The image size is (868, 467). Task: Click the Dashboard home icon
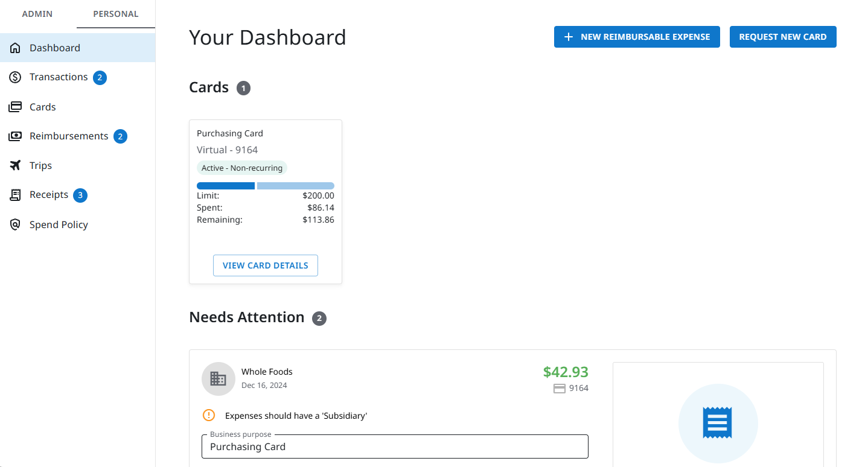[15, 48]
